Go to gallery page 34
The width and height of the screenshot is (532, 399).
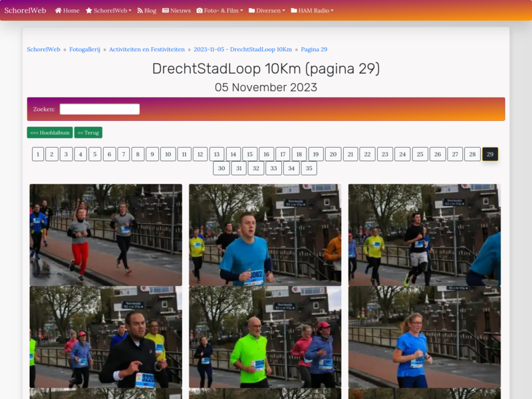[x=291, y=168]
